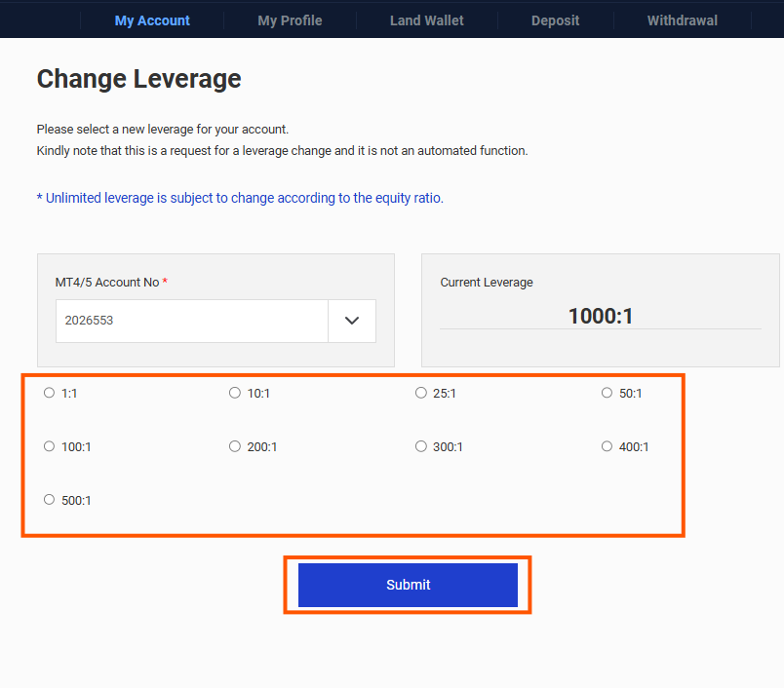The height and width of the screenshot is (688, 784).
Task: Switch to the My Profile tab
Action: pyautogui.click(x=290, y=20)
